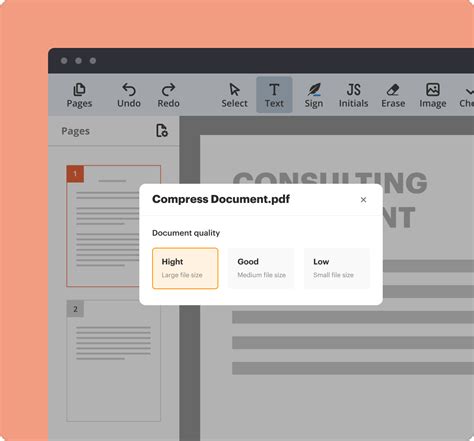Choose the Select cursor tool

coord(234,95)
